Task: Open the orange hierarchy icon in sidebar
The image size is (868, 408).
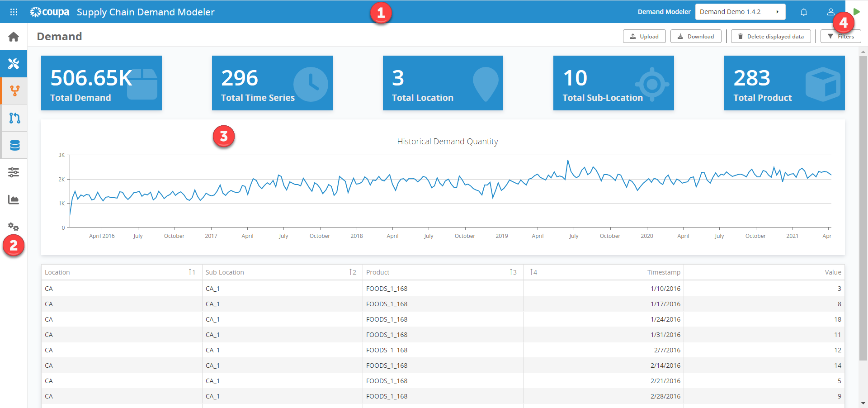Action: (x=14, y=91)
